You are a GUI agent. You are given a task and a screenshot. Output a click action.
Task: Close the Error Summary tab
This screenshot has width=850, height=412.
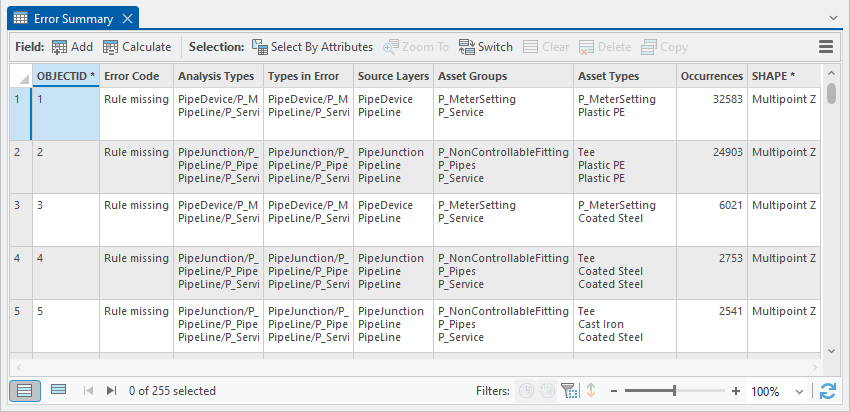(x=126, y=18)
